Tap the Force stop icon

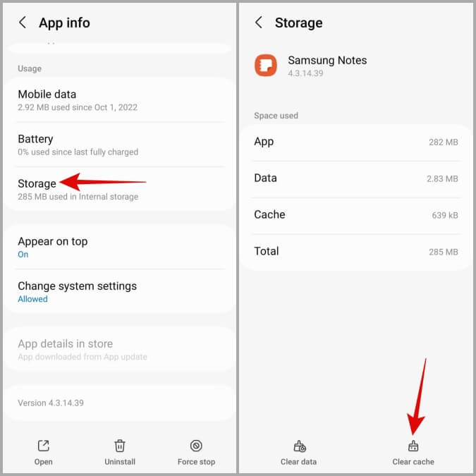point(196,446)
